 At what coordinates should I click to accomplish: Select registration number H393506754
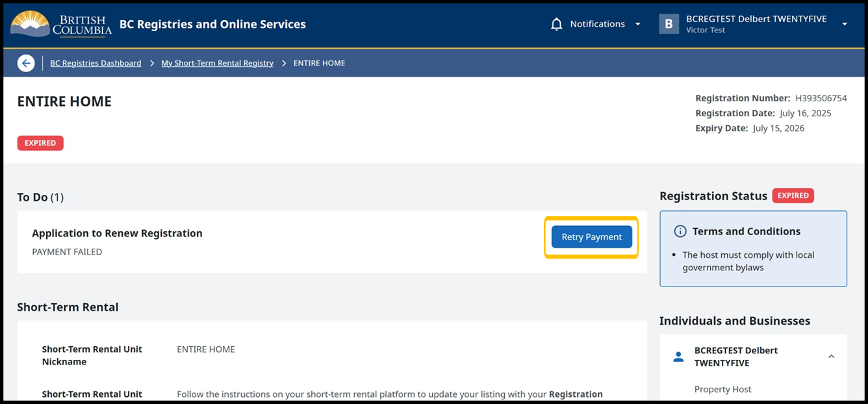pyautogui.click(x=821, y=99)
